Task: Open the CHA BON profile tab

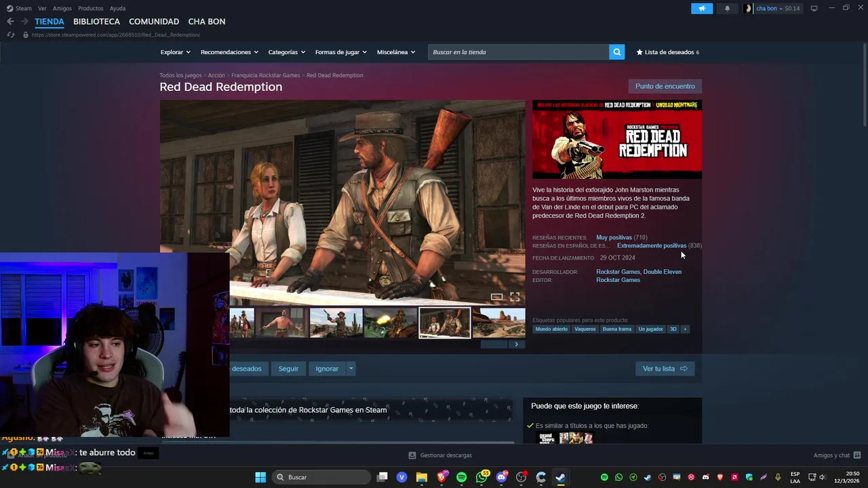Action: pyautogui.click(x=207, y=22)
